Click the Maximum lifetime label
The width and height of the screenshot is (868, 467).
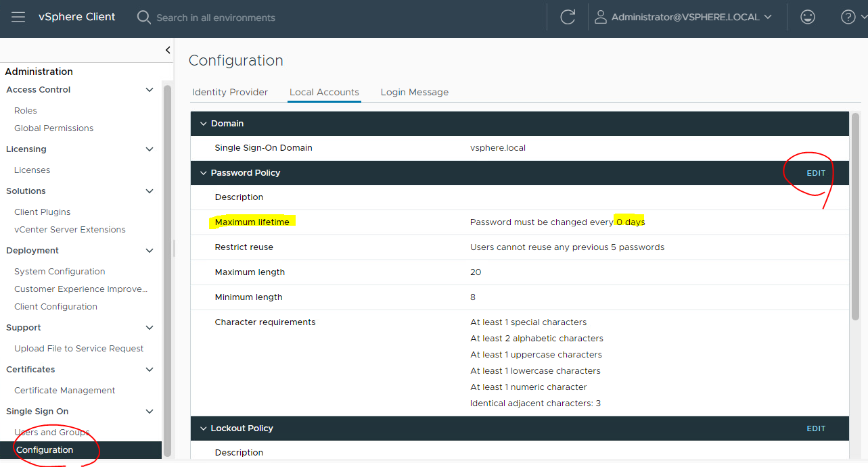click(x=252, y=222)
